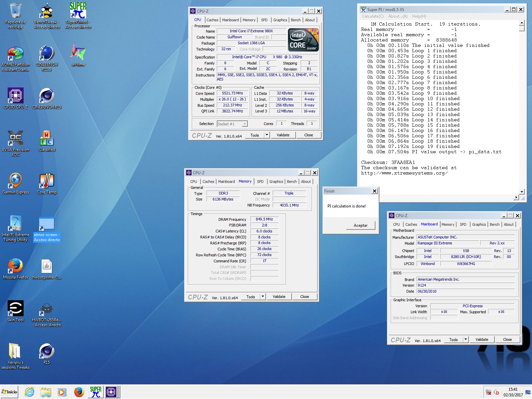Open Papelera de reciclaje desktop icon
Image resolution: width=532 pixels, height=399 pixels.
(x=15, y=16)
